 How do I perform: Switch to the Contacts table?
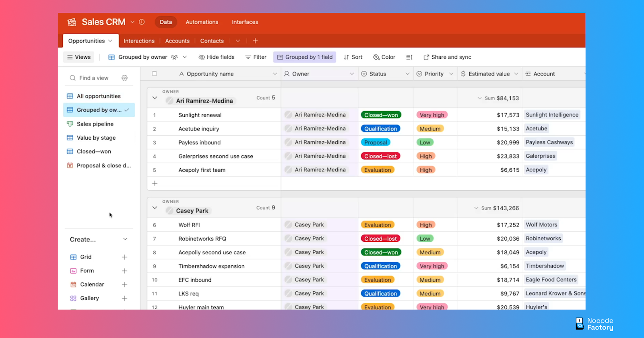pos(212,41)
